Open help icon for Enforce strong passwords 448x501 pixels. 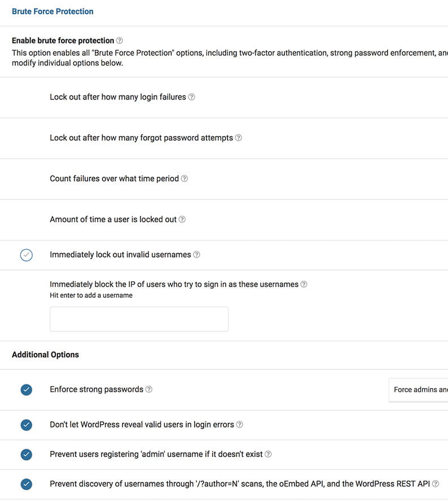[x=149, y=389]
